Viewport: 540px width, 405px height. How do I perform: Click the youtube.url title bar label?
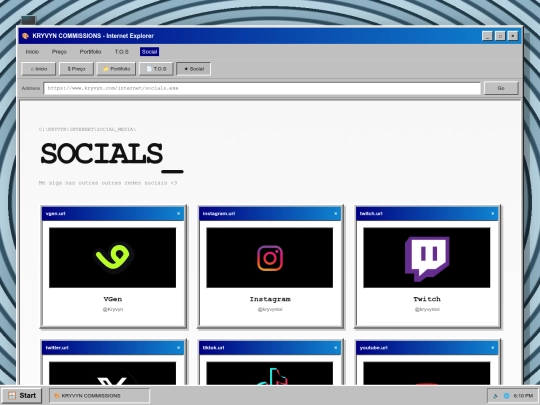coord(374,348)
